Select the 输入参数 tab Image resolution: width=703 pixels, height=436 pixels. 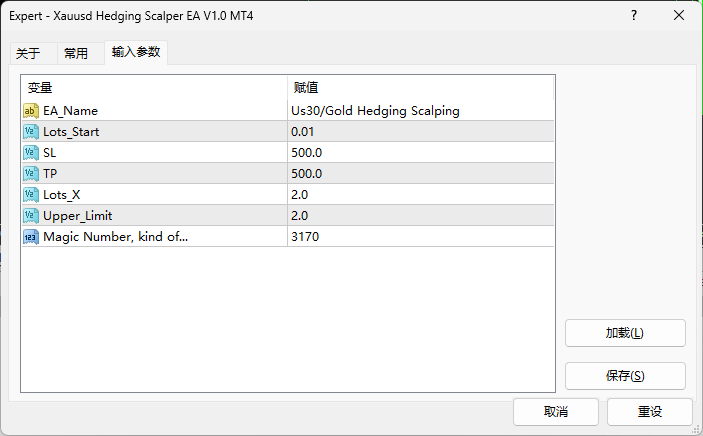point(135,53)
